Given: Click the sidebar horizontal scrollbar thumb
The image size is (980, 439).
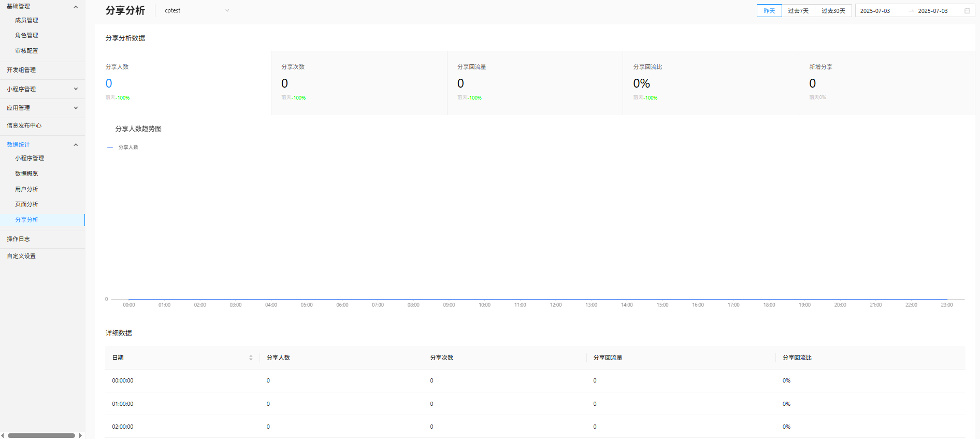Looking at the screenshot, I should [41, 435].
